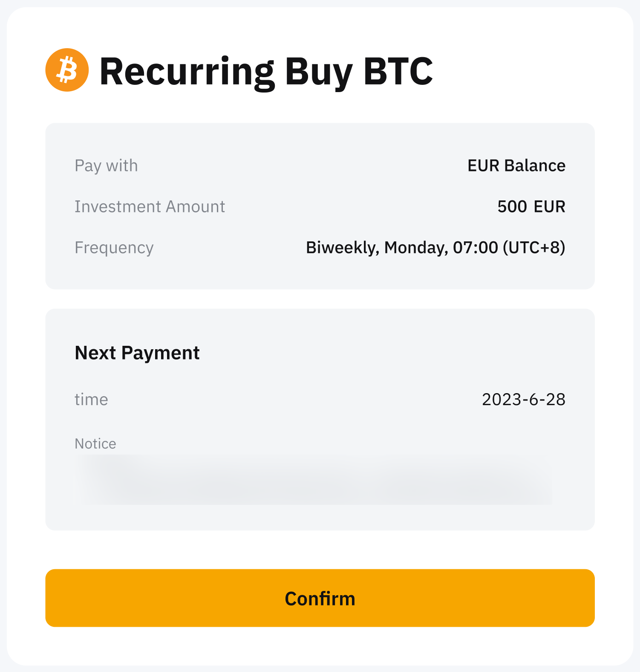Click the word Biweekly in frequency

tap(341, 248)
